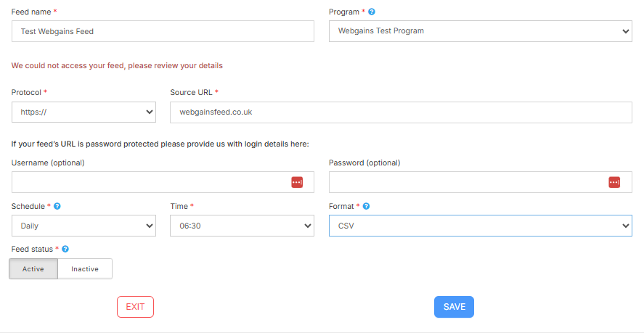The image size is (644, 333).
Task: Click the Schedule help question mark icon
Action: [57, 206]
